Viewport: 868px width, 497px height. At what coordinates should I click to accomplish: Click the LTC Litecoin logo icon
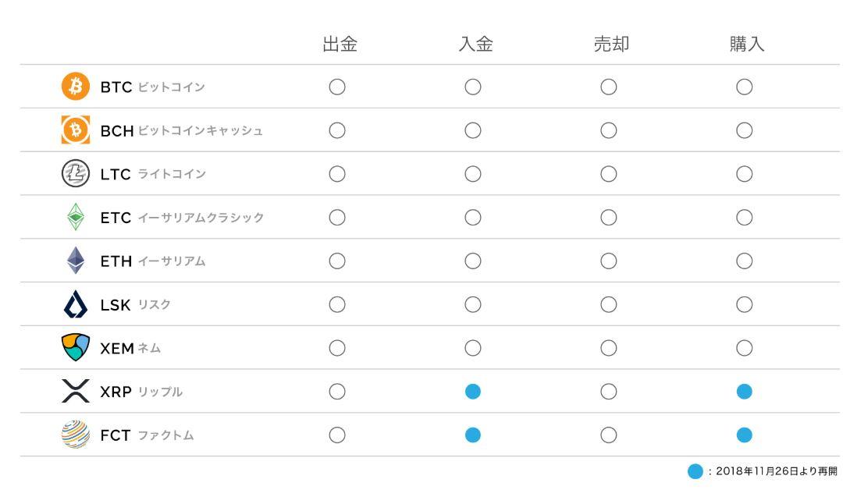click(x=76, y=174)
